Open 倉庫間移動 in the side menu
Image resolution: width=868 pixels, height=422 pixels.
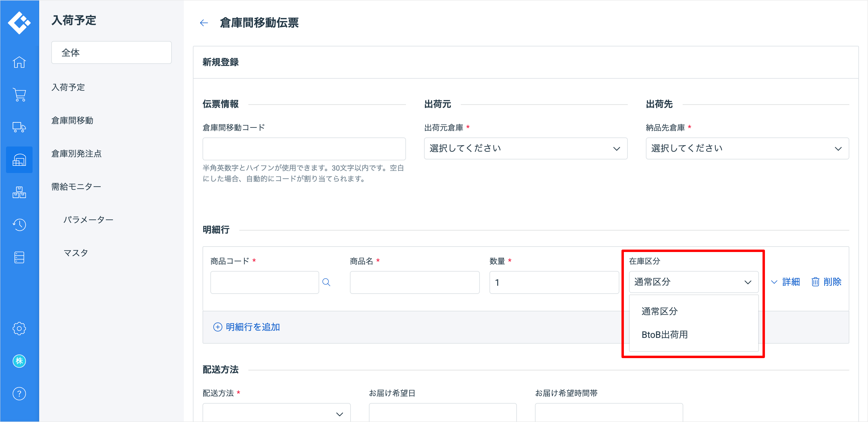point(72,120)
